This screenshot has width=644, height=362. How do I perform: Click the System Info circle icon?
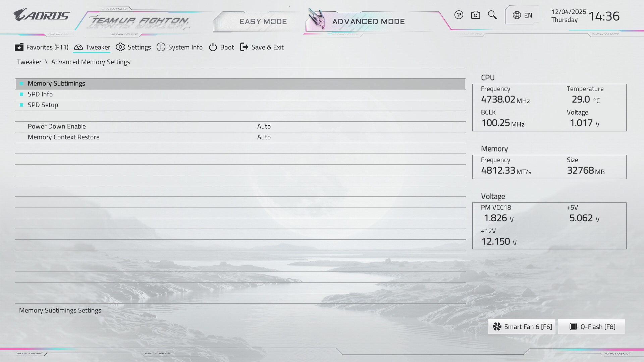(161, 47)
